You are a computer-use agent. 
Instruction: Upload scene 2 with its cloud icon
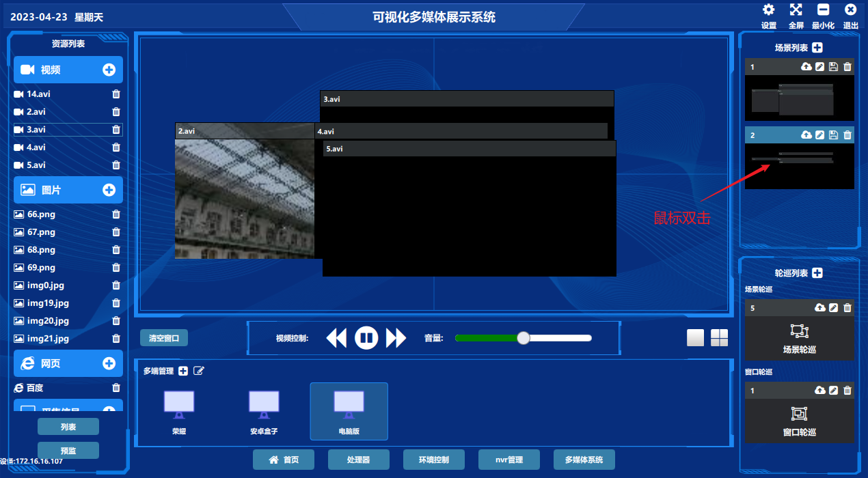click(x=806, y=135)
